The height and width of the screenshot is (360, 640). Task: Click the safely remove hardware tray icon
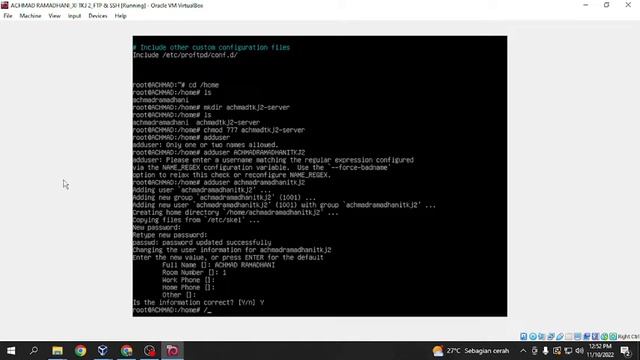(534, 351)
